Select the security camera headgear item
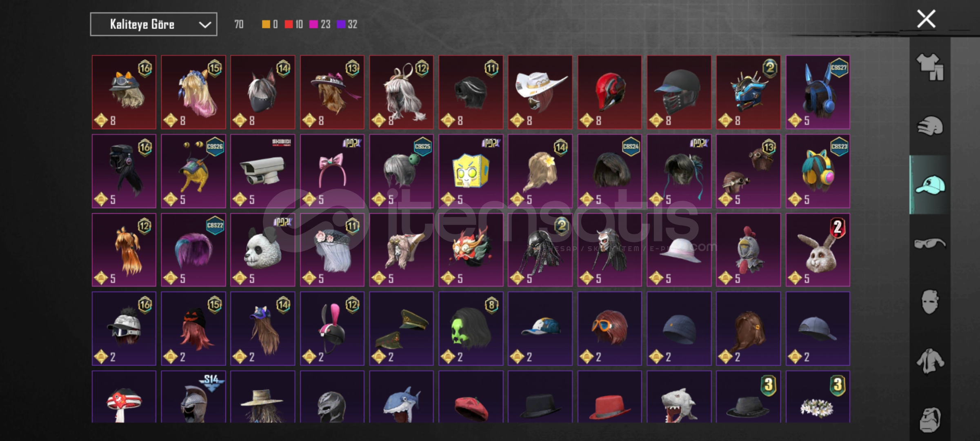Screen dimensions: 980x441 click(262, 171)
